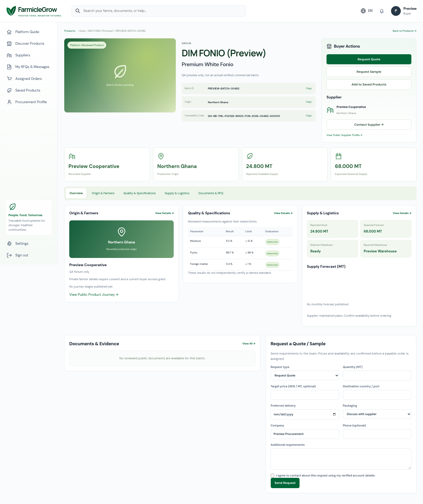Open language selector globe icon

(x=363, y=11)
